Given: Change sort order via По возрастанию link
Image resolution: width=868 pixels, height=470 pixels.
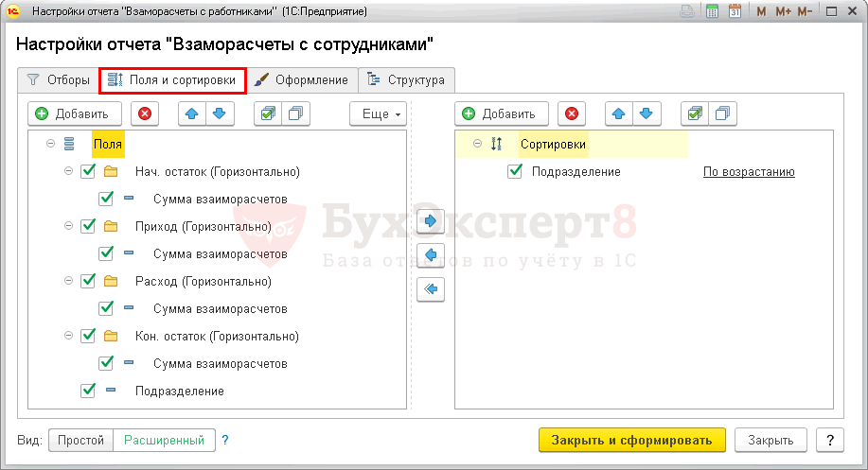Looking at the screenshot, I should (749, 172).
